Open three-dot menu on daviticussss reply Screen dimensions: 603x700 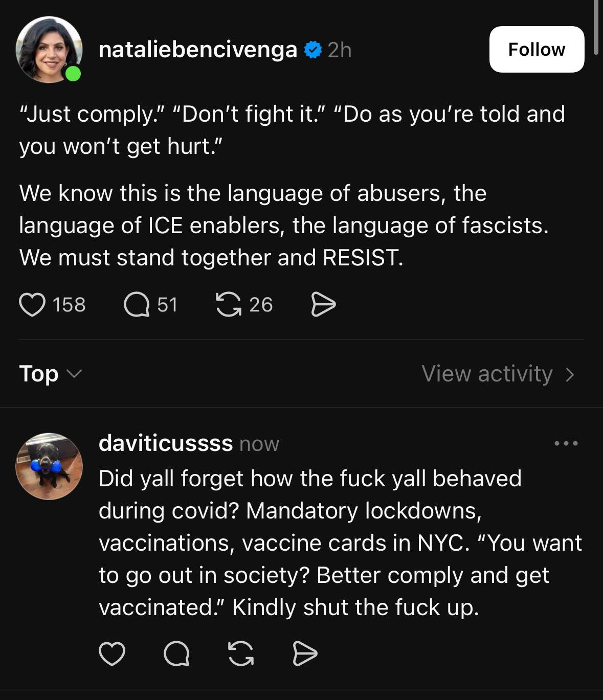point(566,443)
